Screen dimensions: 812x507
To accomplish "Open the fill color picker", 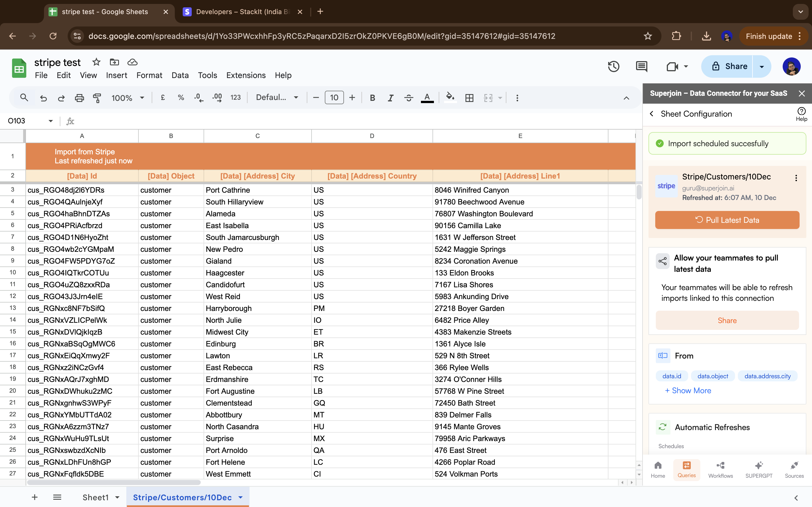I will point(450,97).
